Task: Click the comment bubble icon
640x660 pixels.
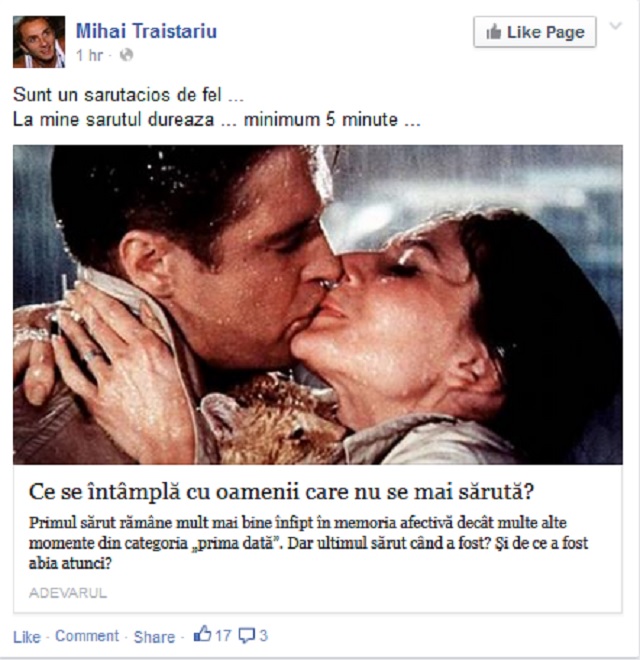Action: pos(247,636)
